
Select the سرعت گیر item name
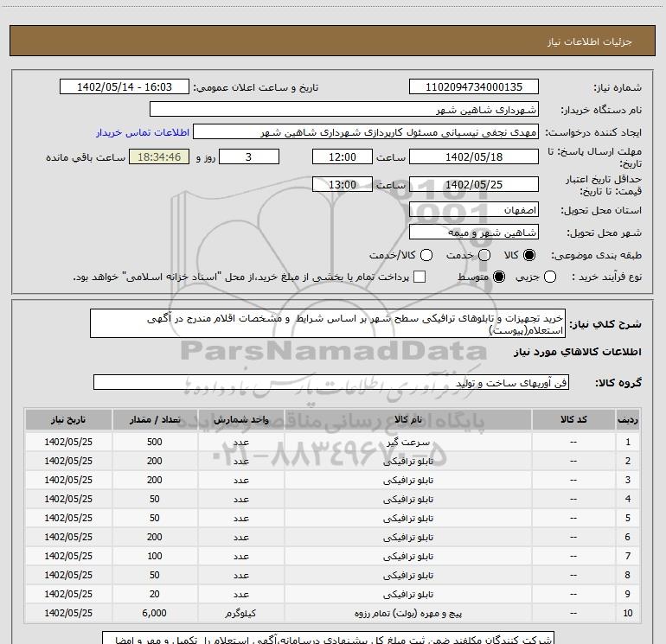(x=408, y=443)
